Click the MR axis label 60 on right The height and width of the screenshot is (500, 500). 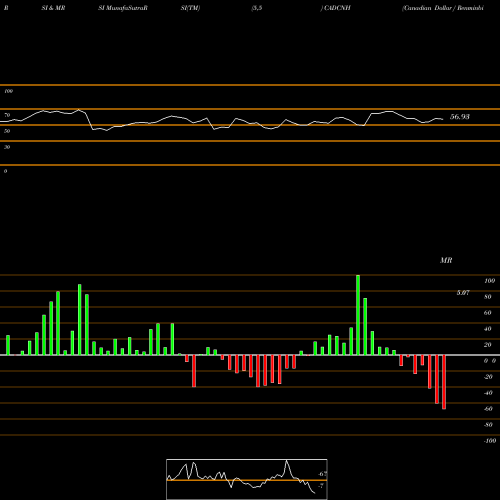[x=488, y=313]
